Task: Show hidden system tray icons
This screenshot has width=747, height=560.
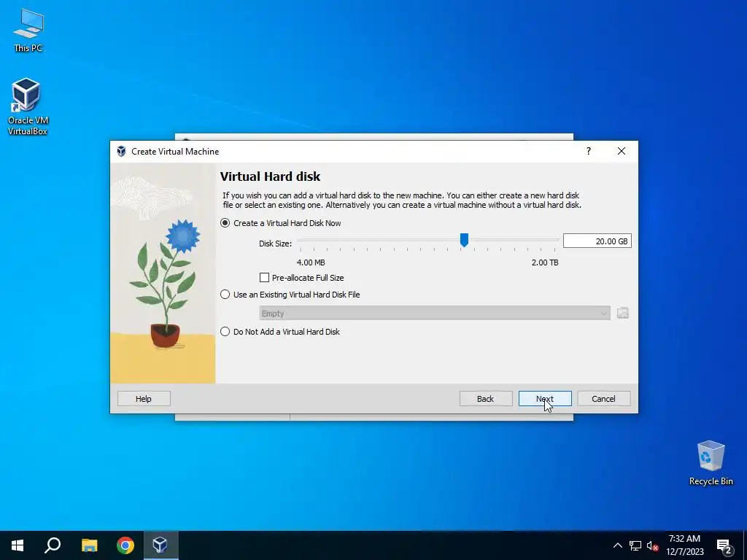Action: [x=617, y=545]
